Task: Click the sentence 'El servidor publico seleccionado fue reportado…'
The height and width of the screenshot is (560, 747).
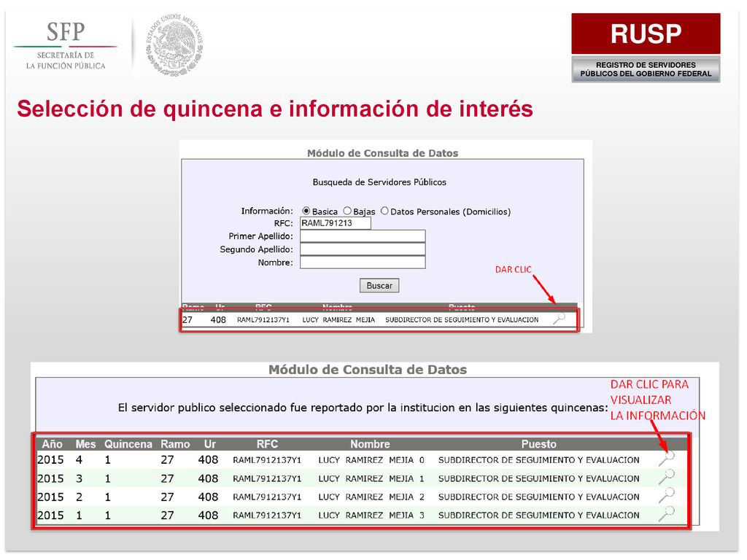Action: (x=363, y=408)
